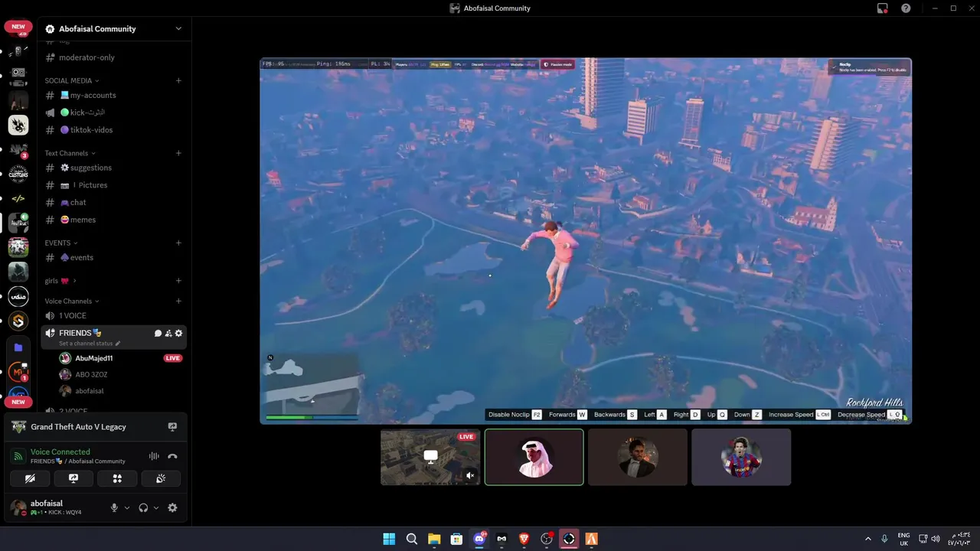Open Windows taskbar search
Screen dimensions: 980x551
[x=412, y=539]
